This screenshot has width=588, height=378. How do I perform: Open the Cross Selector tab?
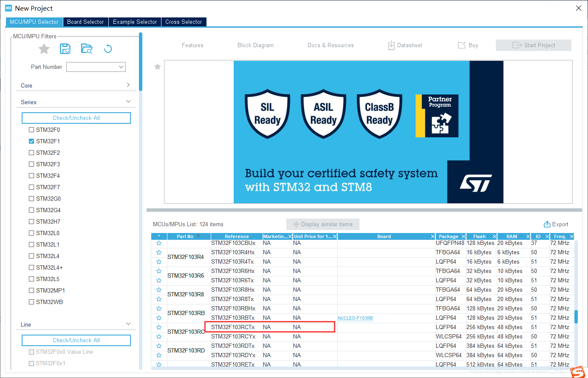pyautogui.click(x=184, y=22)
